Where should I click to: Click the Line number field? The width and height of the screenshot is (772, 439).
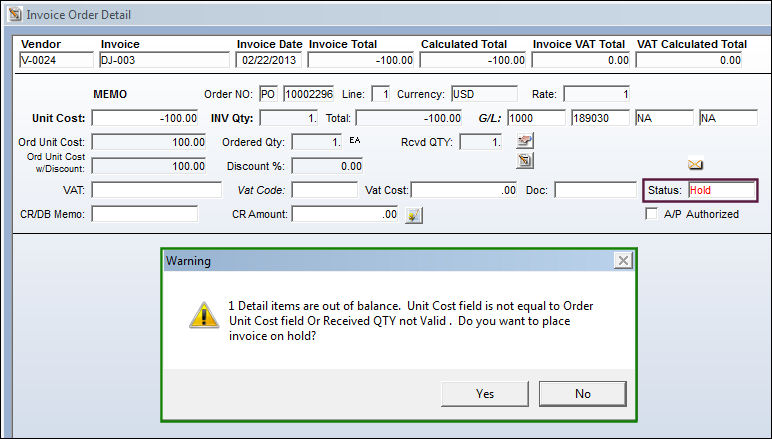(x=381, y=94)
